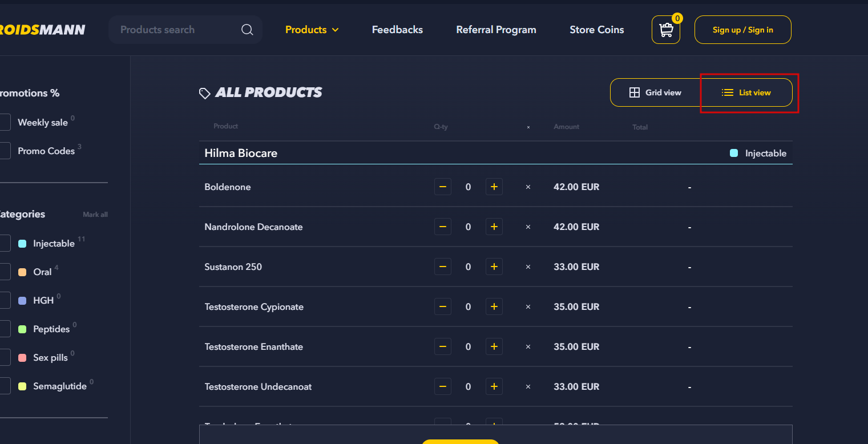Click the Sign up / Sign in button
Image resolution: width=868 pixels, height=444 pixels.
(x=742, y=30)
